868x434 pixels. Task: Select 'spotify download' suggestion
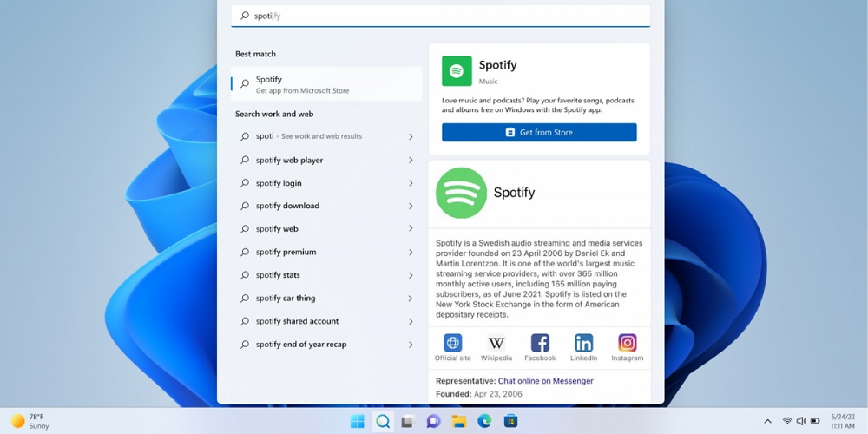tap(287, 206)
